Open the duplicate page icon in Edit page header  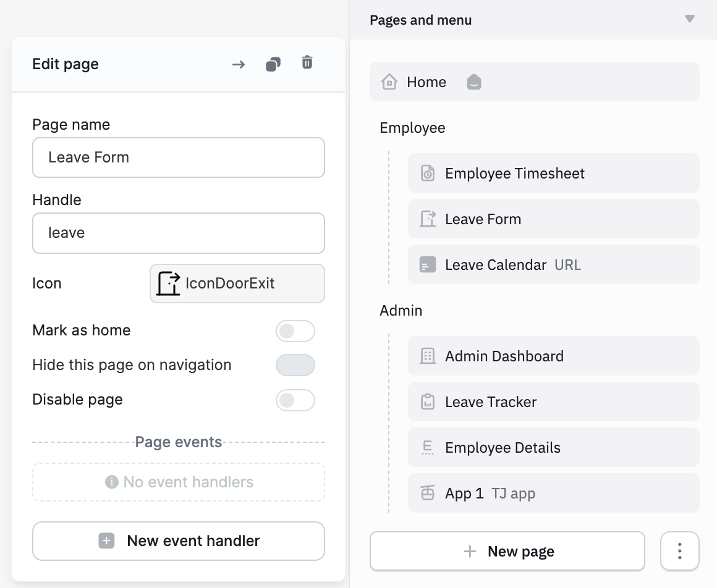(273, 63)
